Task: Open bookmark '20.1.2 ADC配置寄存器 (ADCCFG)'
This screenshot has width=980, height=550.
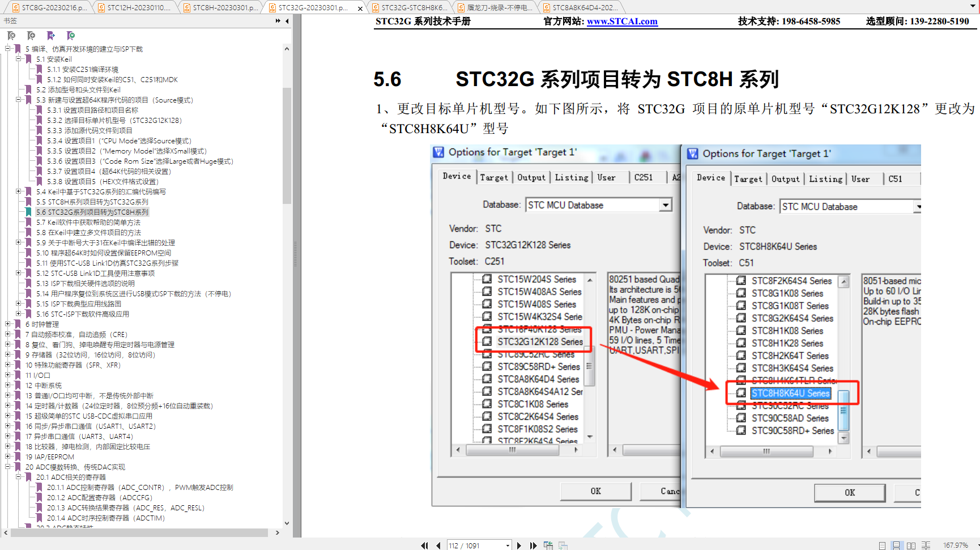Action: pos(100,498)
